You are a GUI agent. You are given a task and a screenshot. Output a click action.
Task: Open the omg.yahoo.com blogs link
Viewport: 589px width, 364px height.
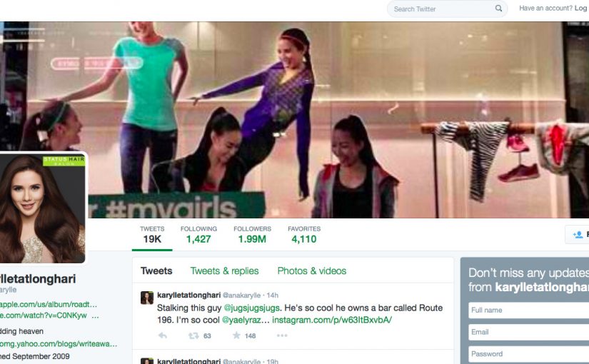(59, 344)
